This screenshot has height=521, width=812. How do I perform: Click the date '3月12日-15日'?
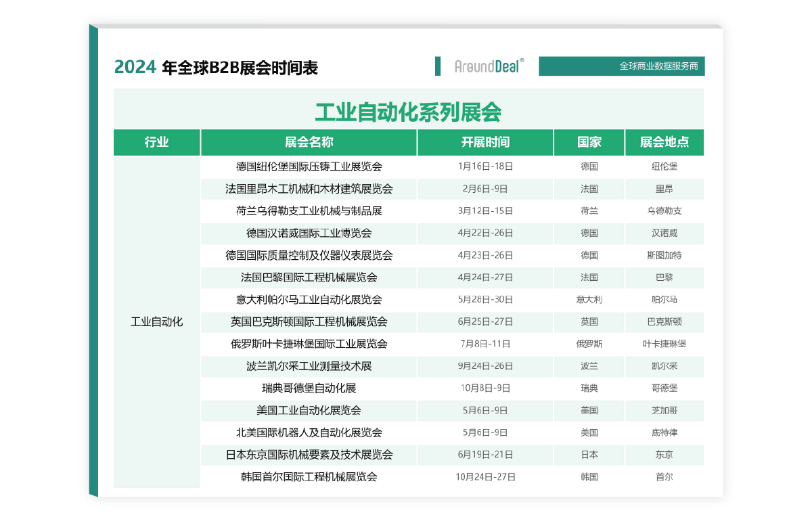pos(485,211)
